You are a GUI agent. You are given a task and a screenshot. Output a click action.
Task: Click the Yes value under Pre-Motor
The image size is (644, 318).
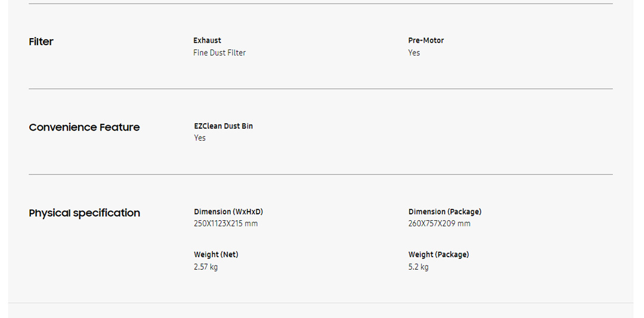[x=414, y=53]
